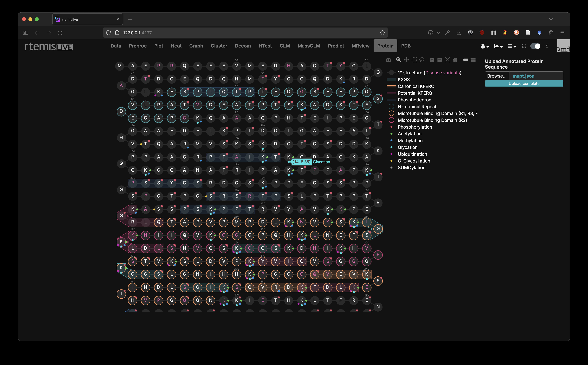Open the hamburger lines dropdown
This screenshot has width=588, height=365.
511,46
